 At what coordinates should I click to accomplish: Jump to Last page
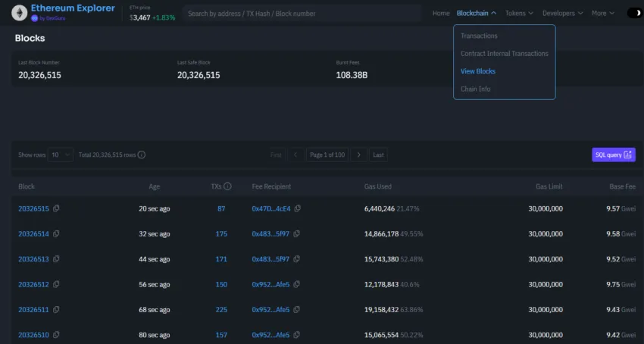379,155
